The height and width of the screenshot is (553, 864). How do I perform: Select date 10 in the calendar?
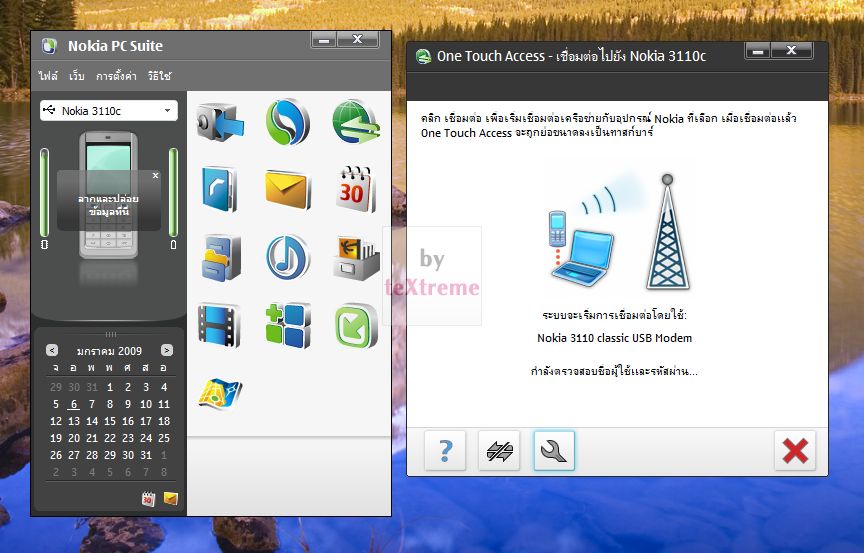pos(146,404)
